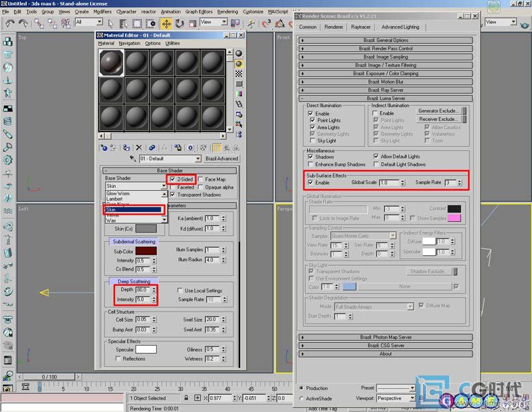Toggle Sub-Surface Effects Enable checkbox

pos(311,183)
